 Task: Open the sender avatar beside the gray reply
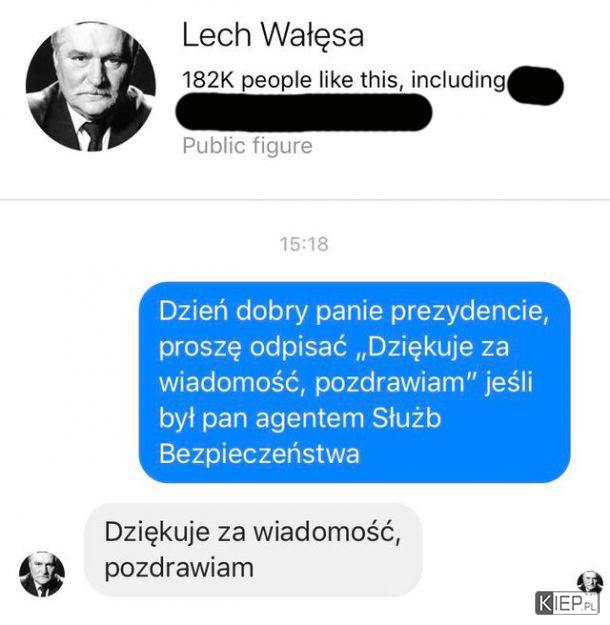tap(42, 574)
